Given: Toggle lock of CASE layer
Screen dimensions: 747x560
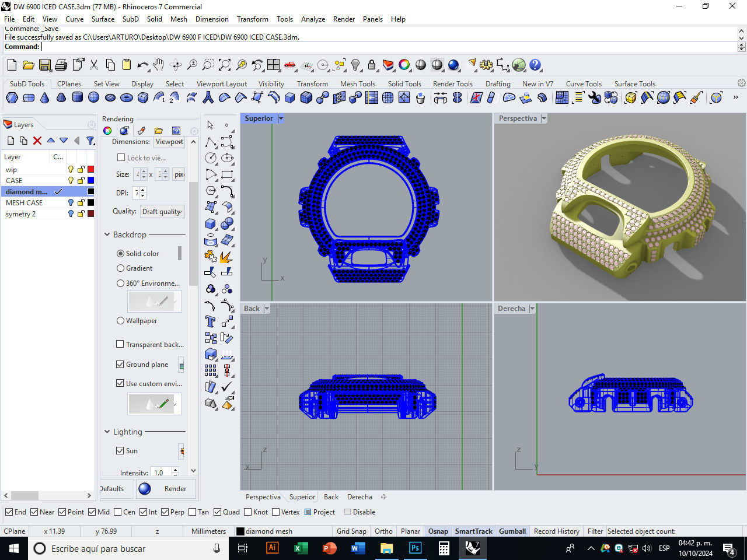Looking at the screenshot, I should click(81, 181).
